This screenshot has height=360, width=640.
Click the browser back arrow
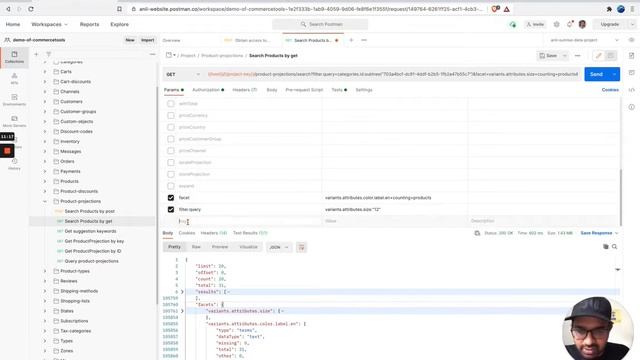[8, 9]
